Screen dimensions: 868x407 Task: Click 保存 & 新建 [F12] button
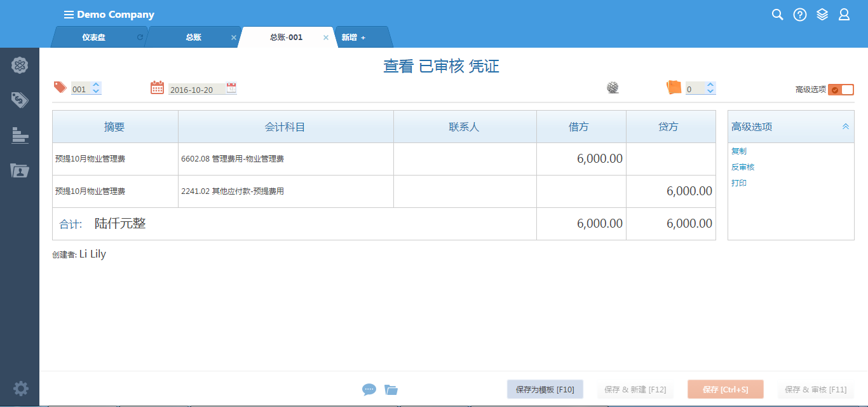pyautogui.click(x=635, y=389)
